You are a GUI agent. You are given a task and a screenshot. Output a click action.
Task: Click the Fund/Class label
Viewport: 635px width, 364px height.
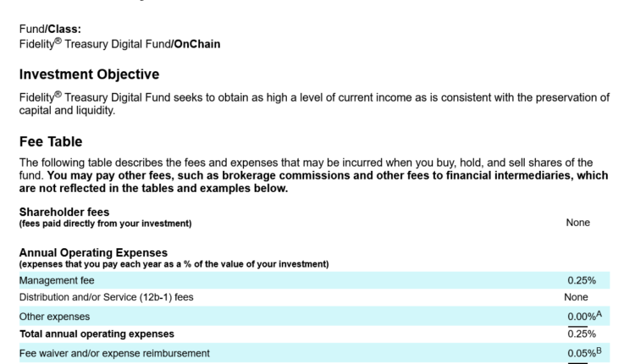coord(49,30)
